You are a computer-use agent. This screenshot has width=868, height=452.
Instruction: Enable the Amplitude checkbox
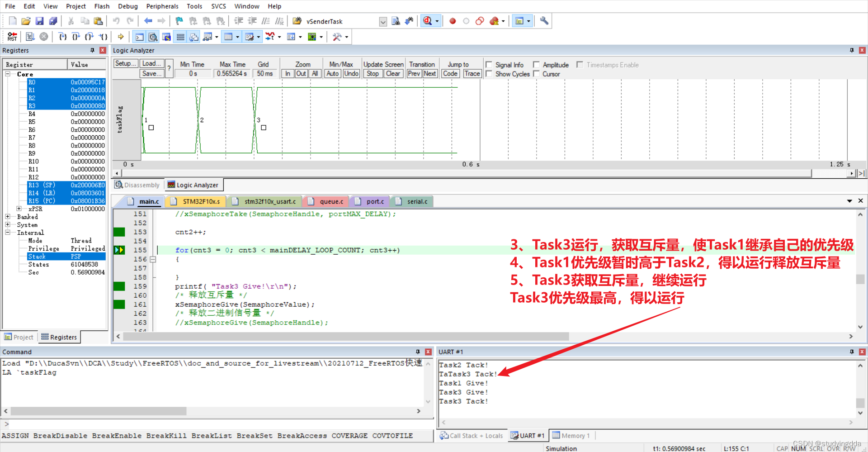(536, 65)
